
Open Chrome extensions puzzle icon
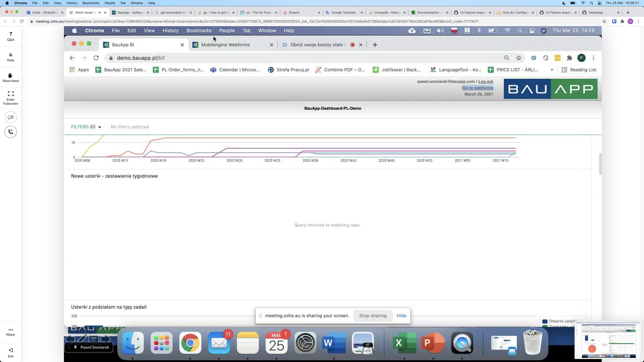click(622, 21)
